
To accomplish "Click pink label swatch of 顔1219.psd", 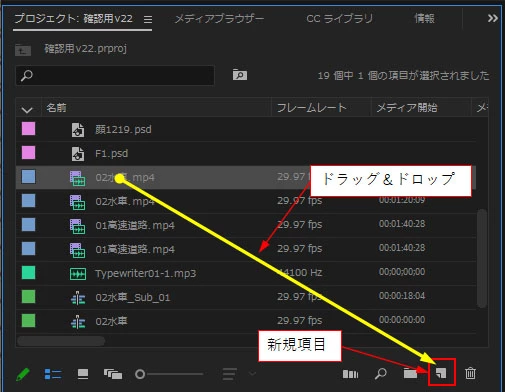I will [x=28, y=129].
